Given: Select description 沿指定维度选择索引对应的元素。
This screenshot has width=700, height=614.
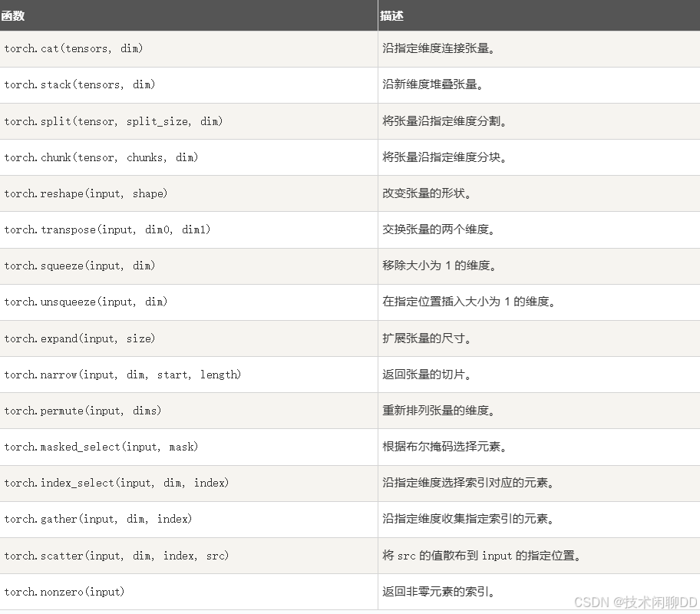Looking at the screenshot, I should click(x=468, y=484).
